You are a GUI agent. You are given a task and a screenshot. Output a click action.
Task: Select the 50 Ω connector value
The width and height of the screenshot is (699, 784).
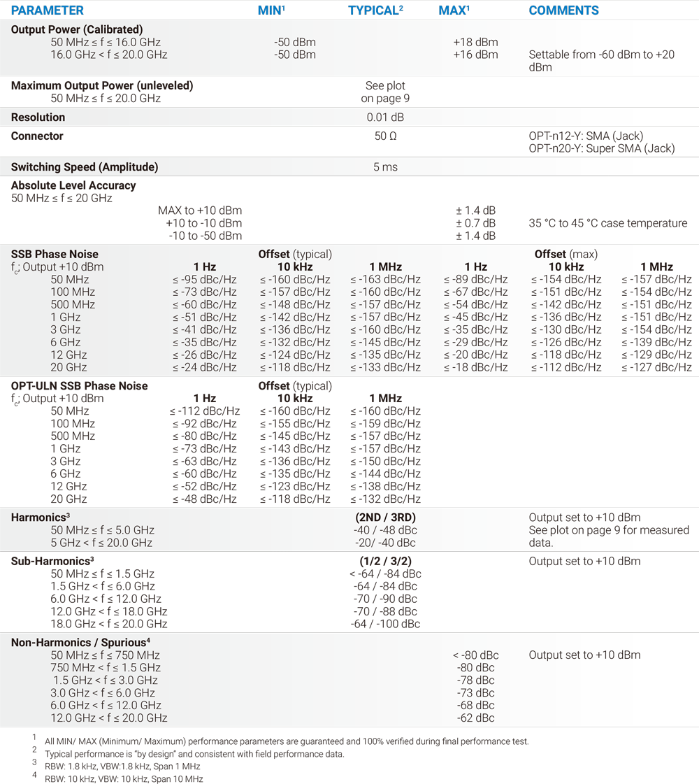pos(385,136)
